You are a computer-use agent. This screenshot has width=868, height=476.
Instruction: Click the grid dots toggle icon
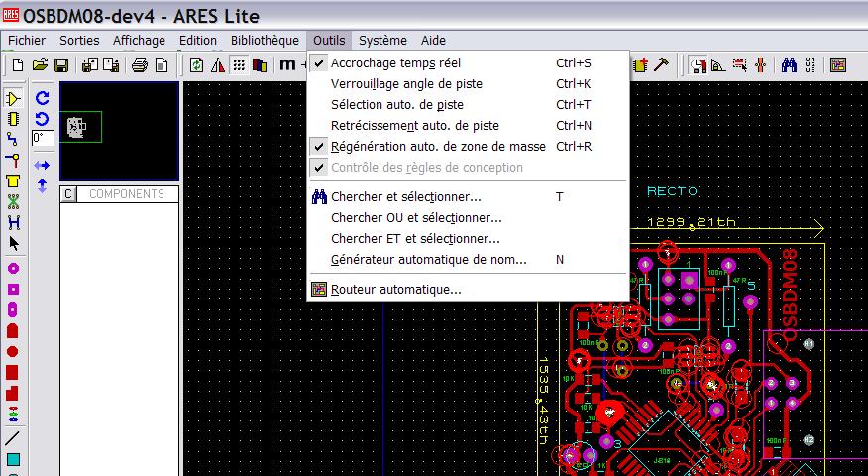click(239, 65)
